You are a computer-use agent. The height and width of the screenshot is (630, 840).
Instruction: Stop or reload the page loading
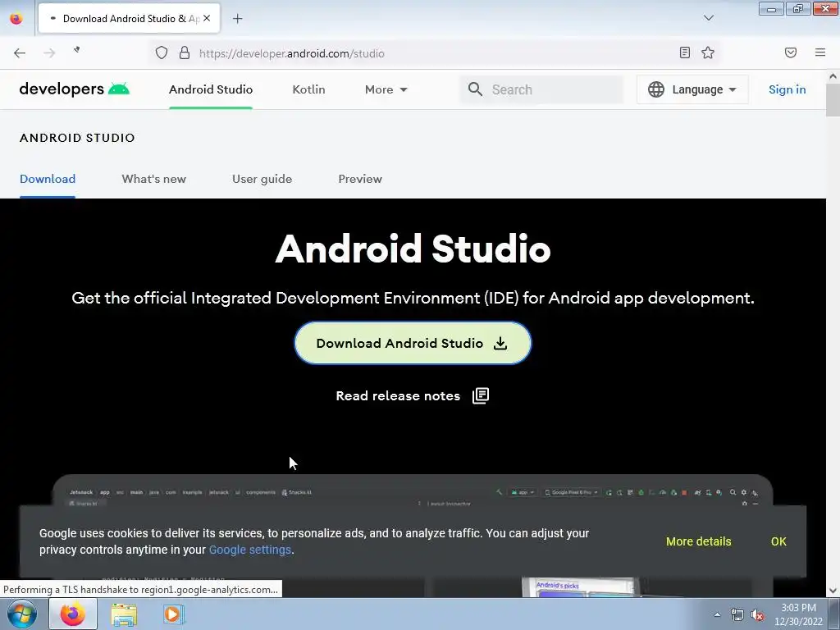point(77,50)
